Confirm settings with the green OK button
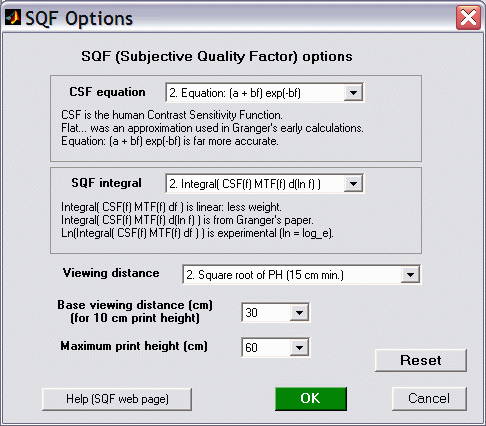486x426 pixels. point(311,399)
